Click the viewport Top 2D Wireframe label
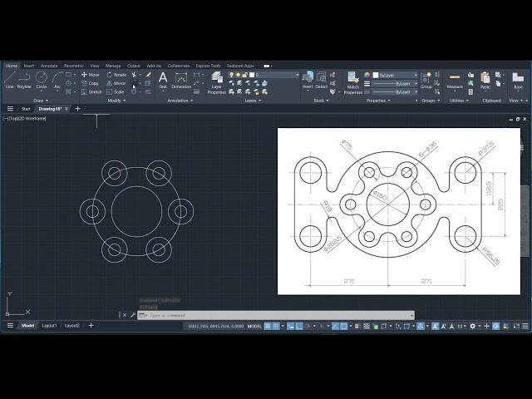The image size is (532, 399). tap(24, 118)
